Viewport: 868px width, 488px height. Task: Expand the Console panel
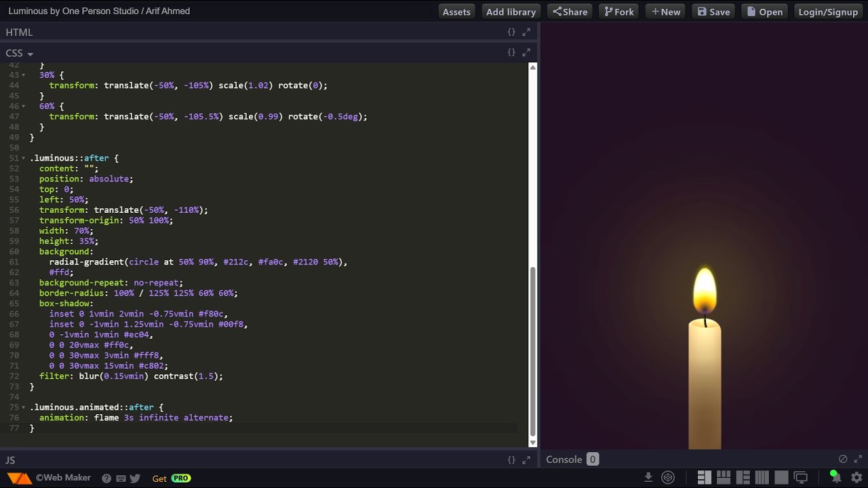[x=858, y=459]
